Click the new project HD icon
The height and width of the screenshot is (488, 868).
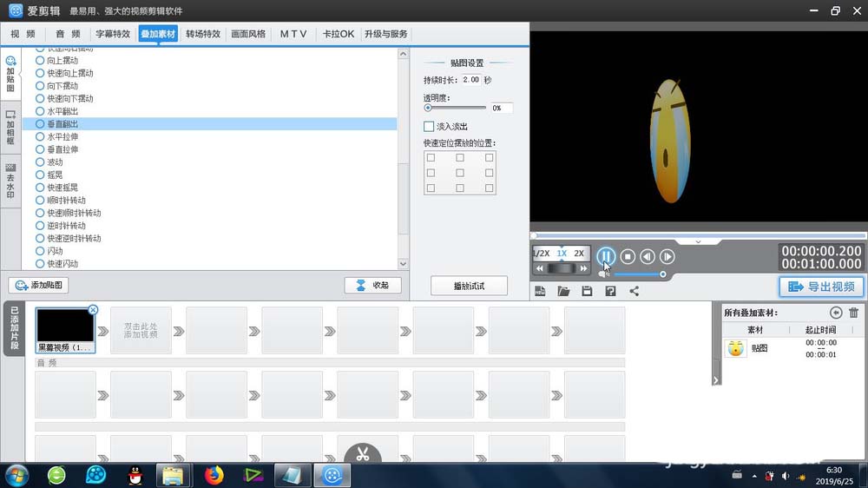540,291
